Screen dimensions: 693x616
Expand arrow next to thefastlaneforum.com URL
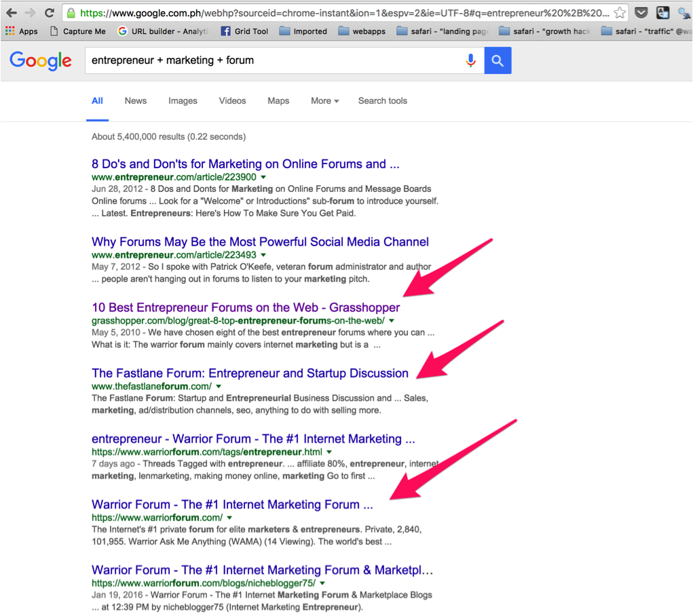[x=219, y=386]
